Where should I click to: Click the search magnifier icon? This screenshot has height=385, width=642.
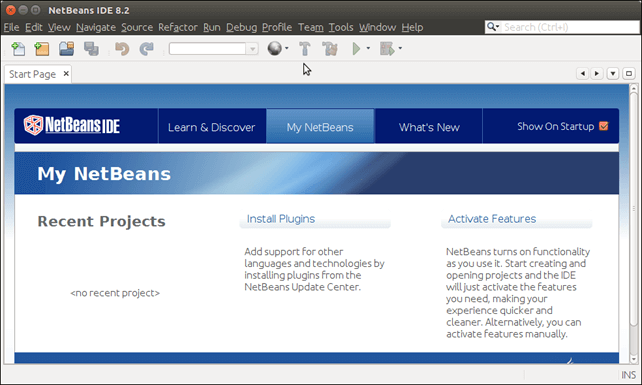pos(491,27)
